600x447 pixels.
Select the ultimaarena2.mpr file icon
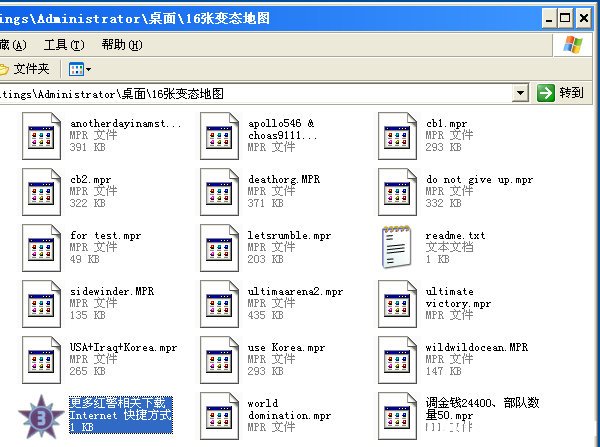pos(219,304)
